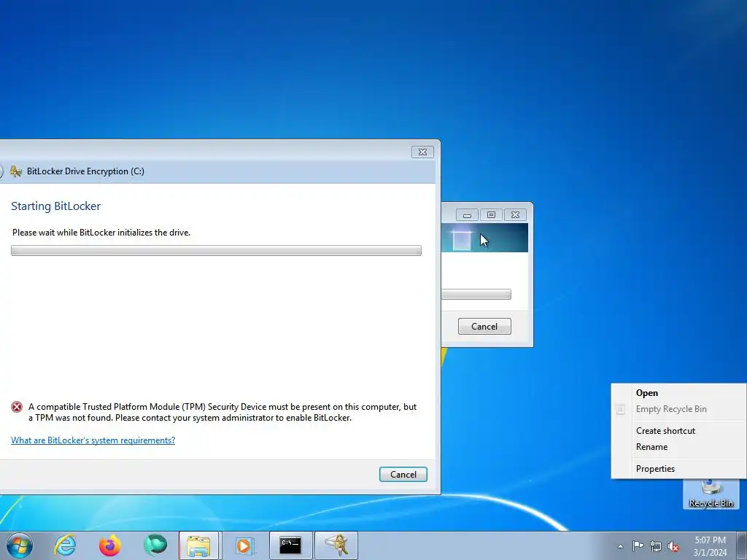Click the red error icon beside TPM message
Image resolution: width=747 pixels, height=560 pixels.
point(17,407)
